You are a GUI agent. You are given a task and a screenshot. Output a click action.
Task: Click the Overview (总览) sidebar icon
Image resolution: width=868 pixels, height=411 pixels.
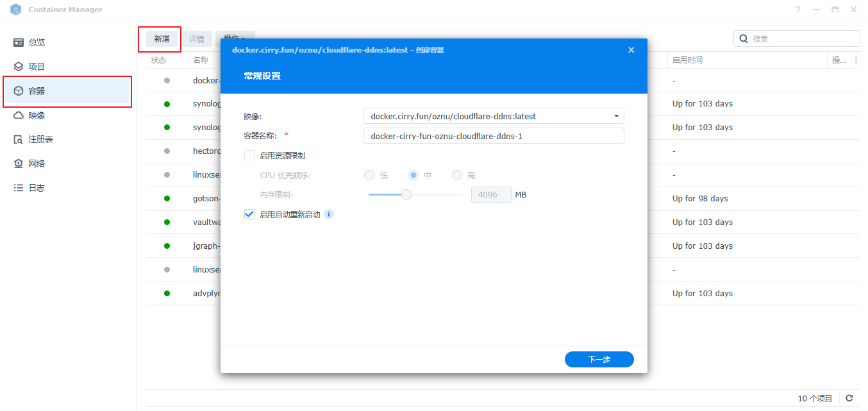pos(19,42)
